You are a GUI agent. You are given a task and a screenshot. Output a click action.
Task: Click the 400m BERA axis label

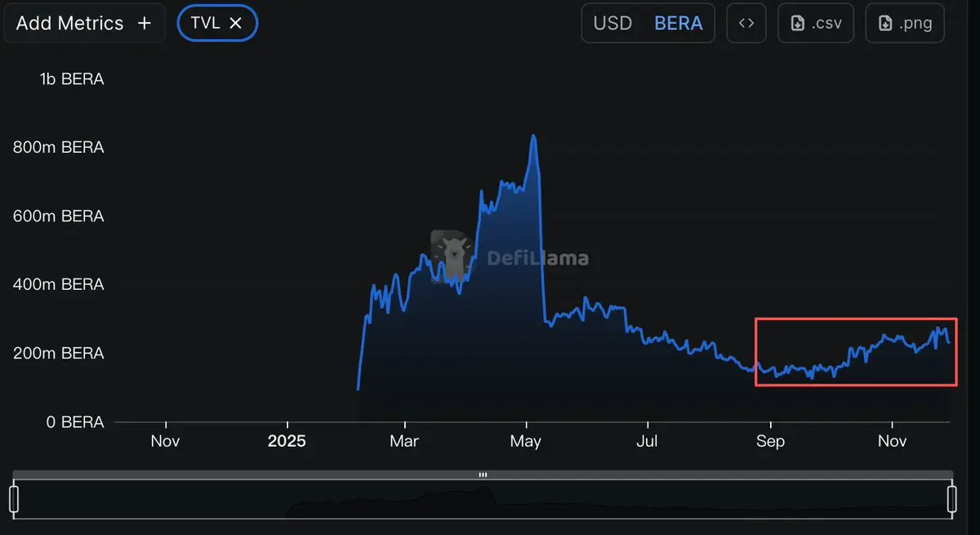tap(58, 284)
